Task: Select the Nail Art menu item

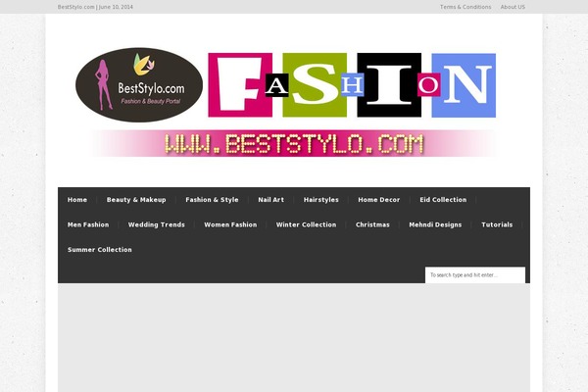Action: tap(270, 200)
